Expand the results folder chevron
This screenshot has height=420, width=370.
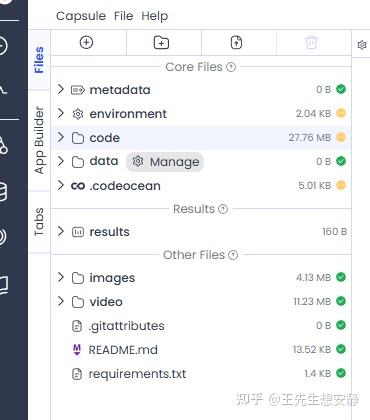[x=61, y=231]
